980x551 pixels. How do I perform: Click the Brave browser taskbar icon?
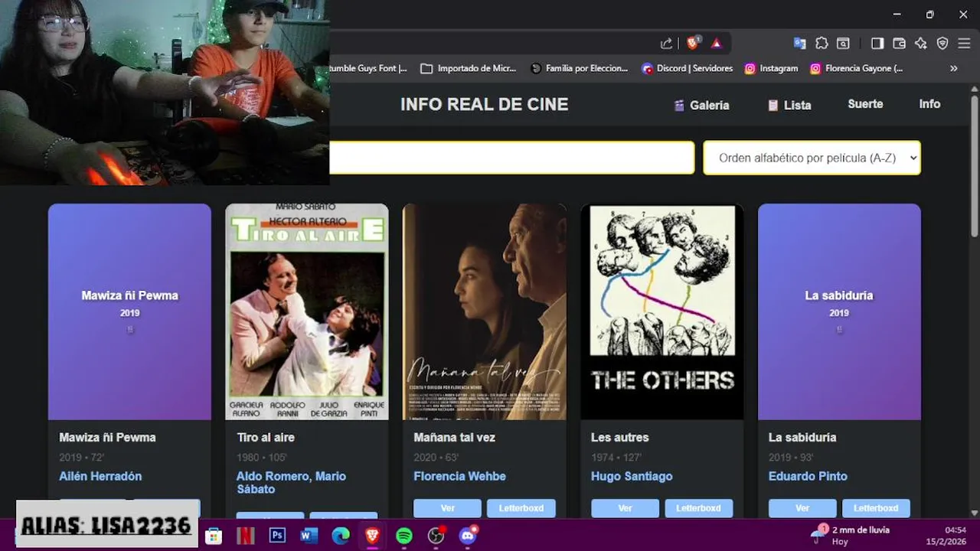(372, 536)
